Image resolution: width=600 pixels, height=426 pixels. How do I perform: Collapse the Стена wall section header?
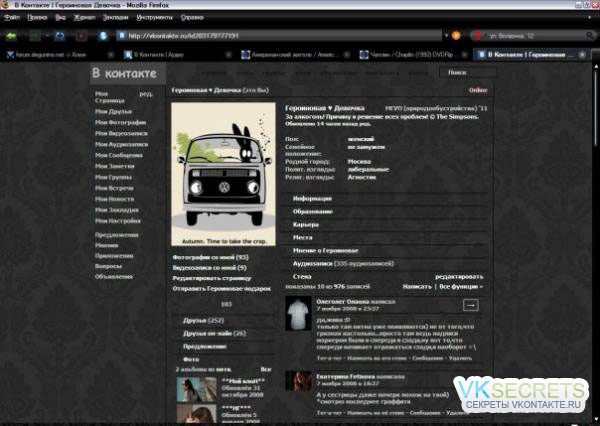coord(302,276)
